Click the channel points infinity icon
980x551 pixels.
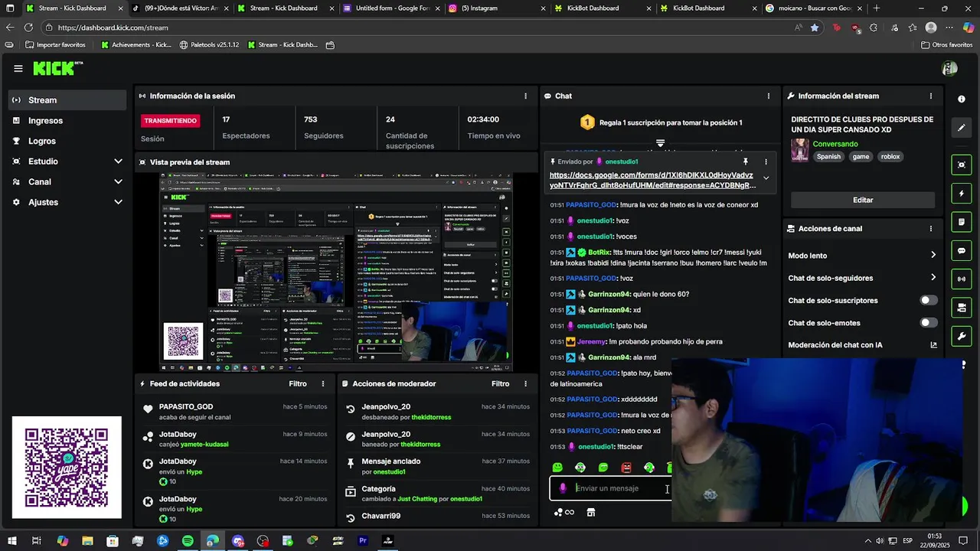564,513
